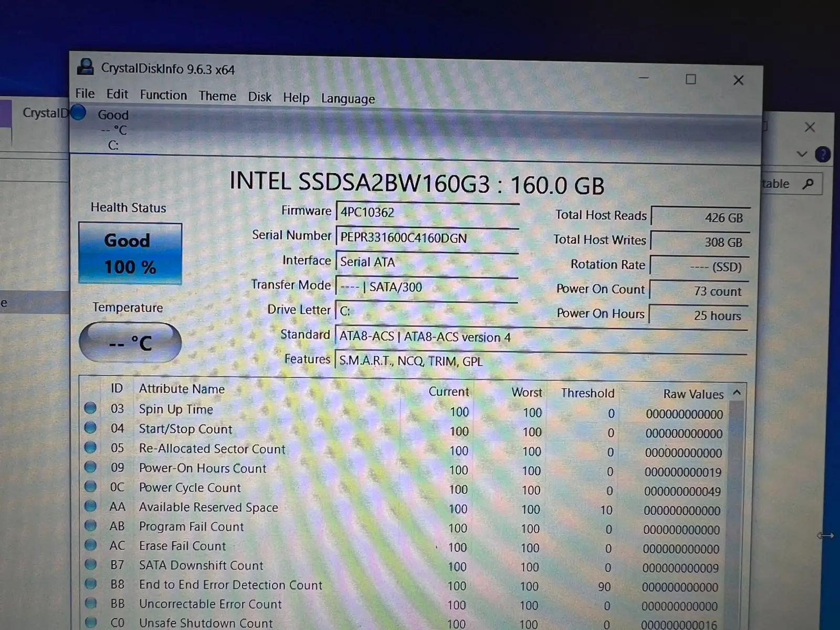Click the Threshold column header
Image resolution: width=840 pixels, height=630 pixels.
587,393
